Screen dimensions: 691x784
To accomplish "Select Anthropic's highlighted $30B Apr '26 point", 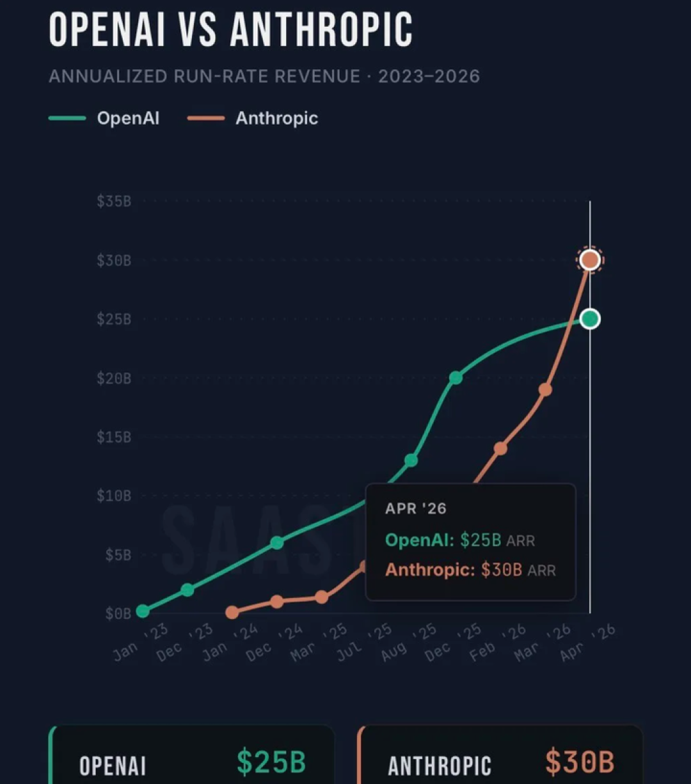I will (x=590, y=260).
